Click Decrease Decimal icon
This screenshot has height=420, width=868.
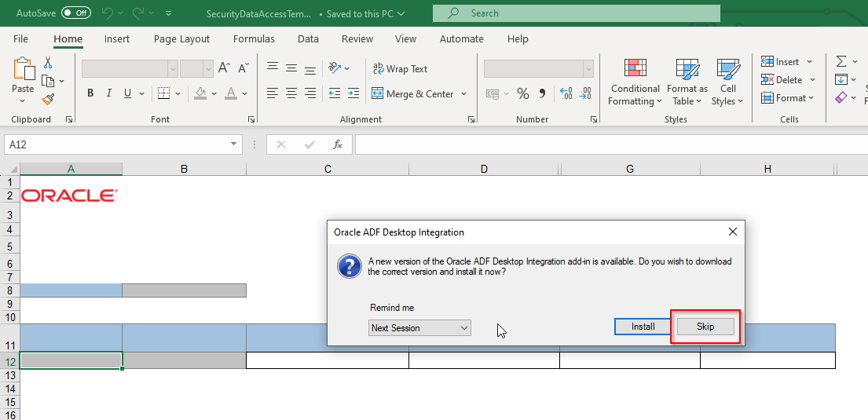pos(585,93)
